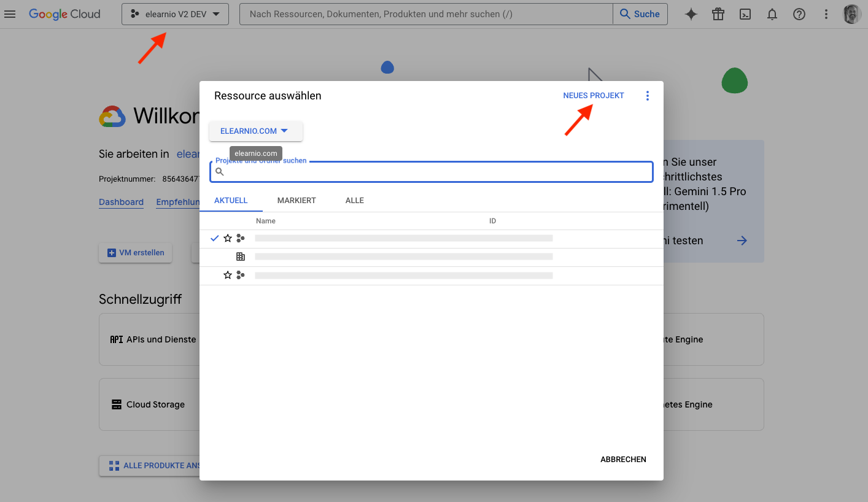Click the ID column header
This screenshot has height=502, width=868.
492,221
